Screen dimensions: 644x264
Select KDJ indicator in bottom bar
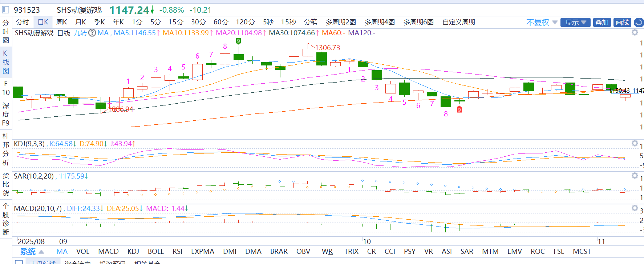pos(133,251)
